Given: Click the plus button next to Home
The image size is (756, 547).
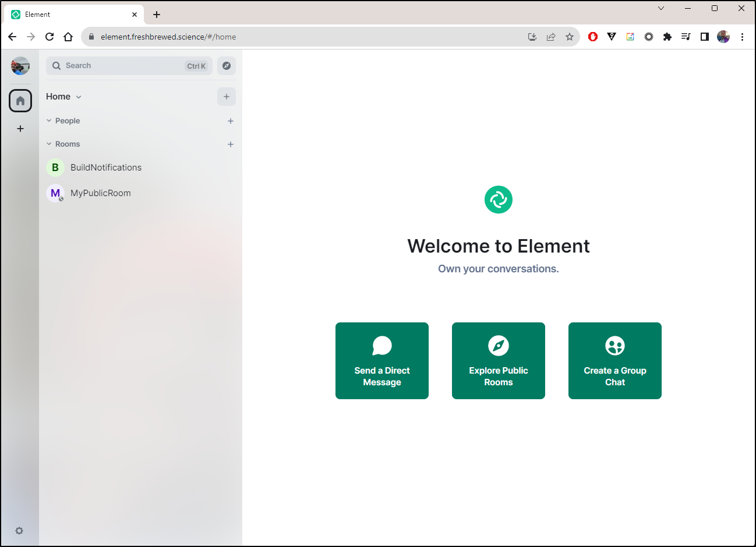Looking at the screenshot, I should (x=227, y=97).
